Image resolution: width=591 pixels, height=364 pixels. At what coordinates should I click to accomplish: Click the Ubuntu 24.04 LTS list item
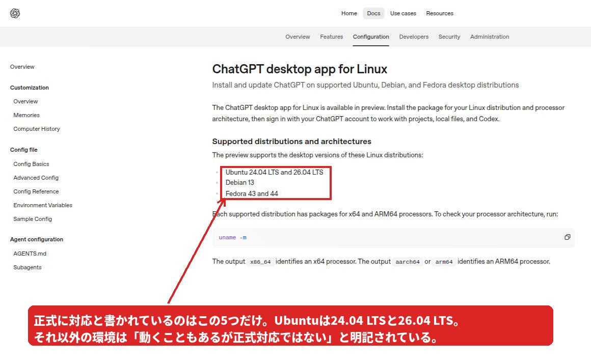pos(275,172)
